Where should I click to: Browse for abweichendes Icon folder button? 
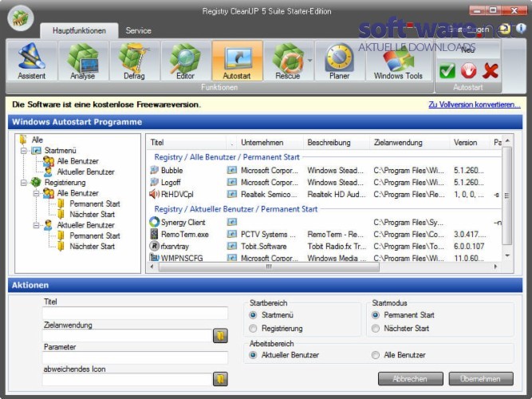[x=220, y=379]
